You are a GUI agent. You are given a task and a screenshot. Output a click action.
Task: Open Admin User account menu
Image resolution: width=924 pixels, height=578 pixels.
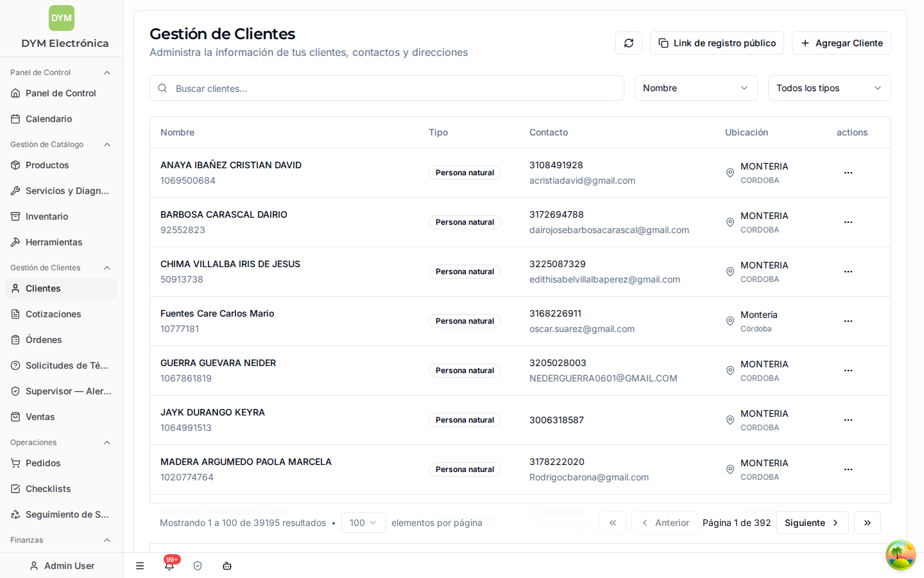point(62,566)
